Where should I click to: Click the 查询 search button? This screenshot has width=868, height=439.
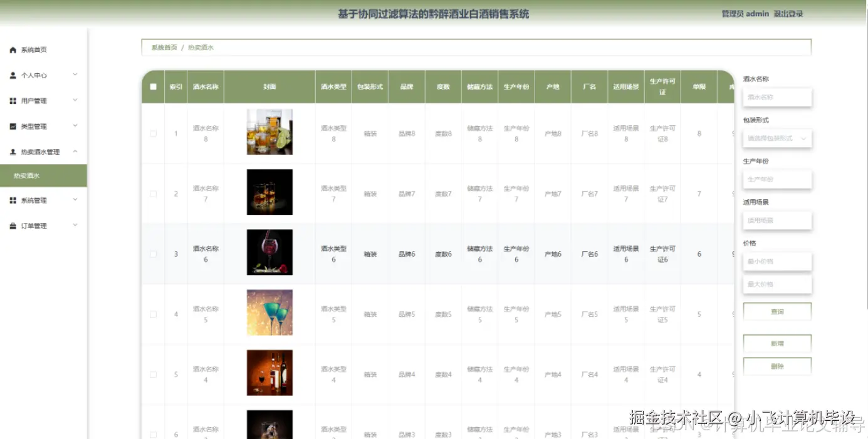[777, 312]
